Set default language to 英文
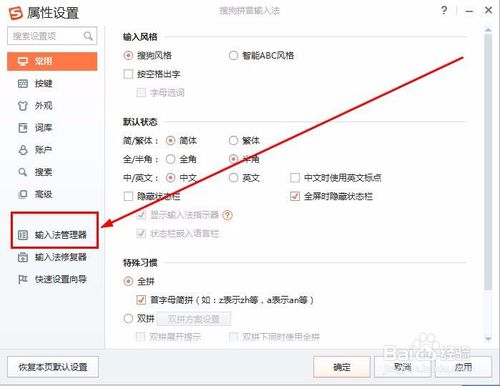 [233, 178]
